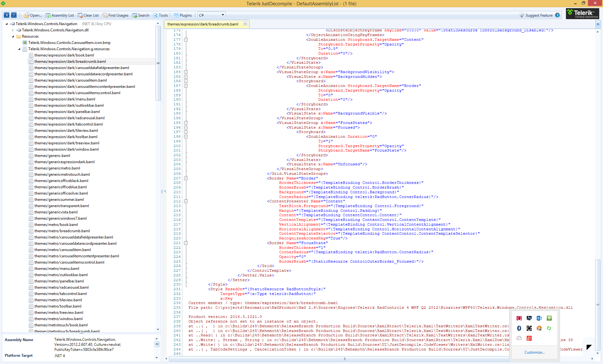This screenshot has height=364, width=603.
Task: Open themes/generic.baml
Action: (x=52, y=156)
